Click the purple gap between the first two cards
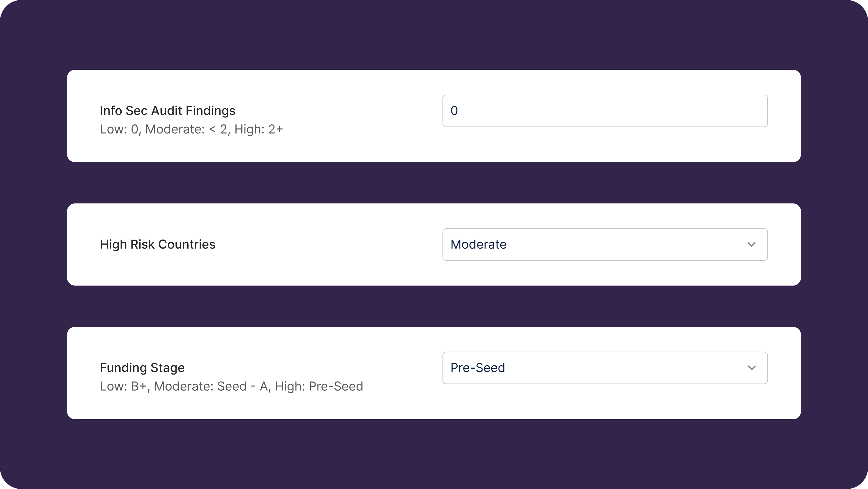 tap(434, 183)
